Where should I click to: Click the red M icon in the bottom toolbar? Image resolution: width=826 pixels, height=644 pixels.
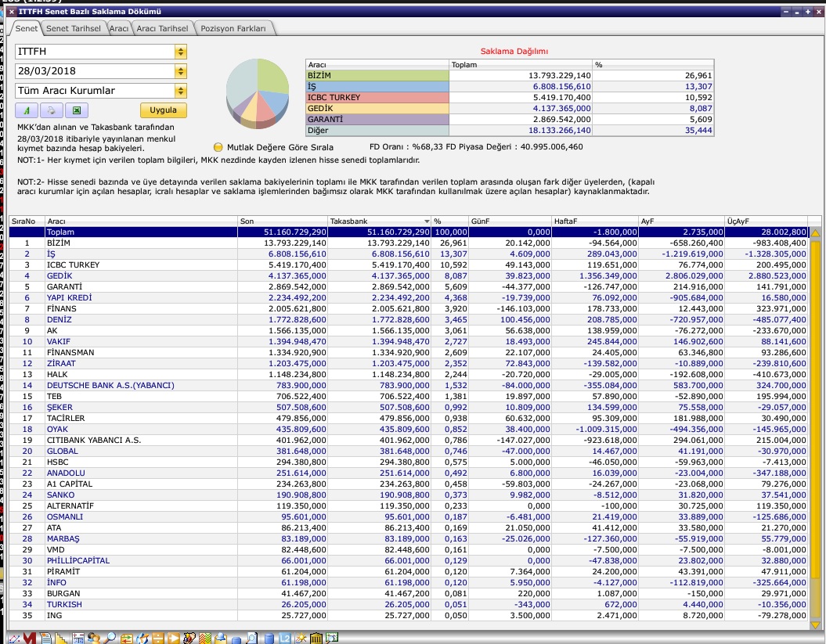[x=30, y=639]
